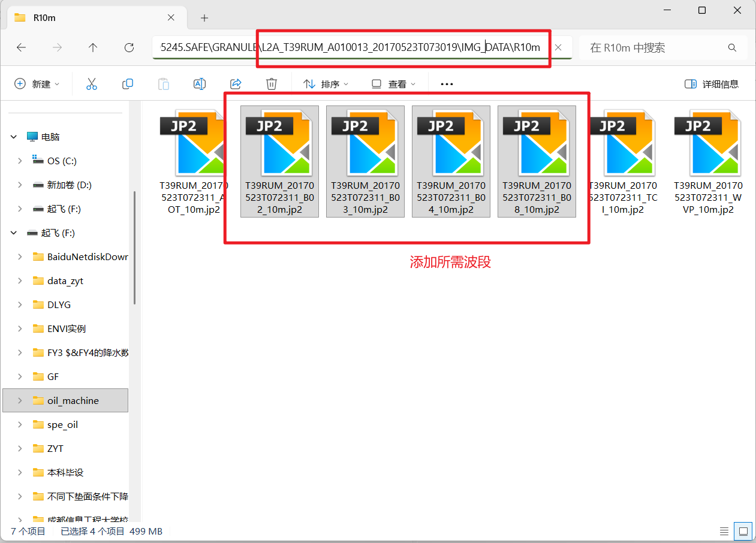Open the three-dot more options menu
The height and width of the screenshot is (543, 756).
click(x=447, y=84)
